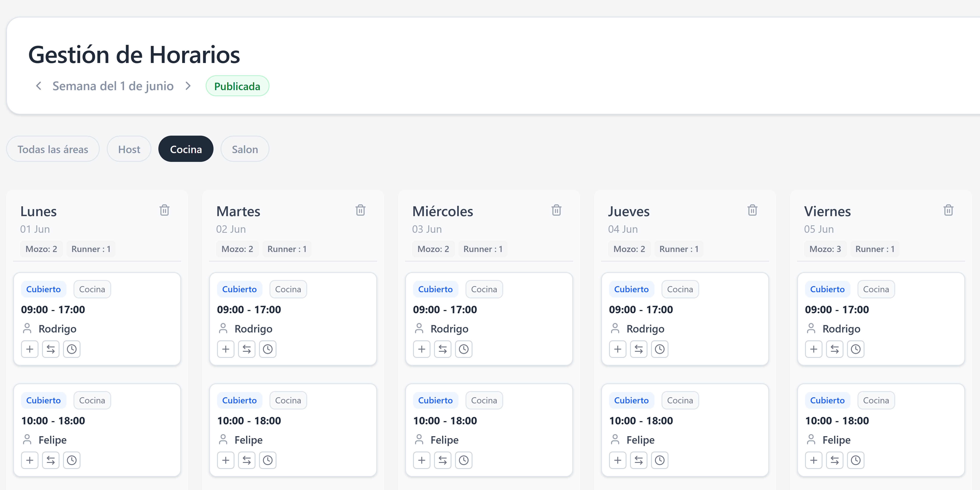Add to Rodrigo's Miércoles 09:00 shift
The image size is (980, 490).
(x=422, y=349)
